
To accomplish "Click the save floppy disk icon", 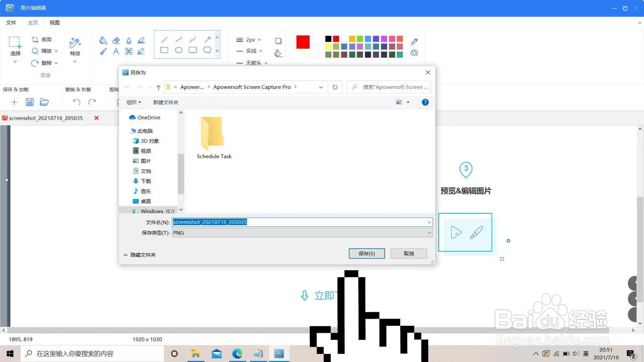I will tap(29, 102).
